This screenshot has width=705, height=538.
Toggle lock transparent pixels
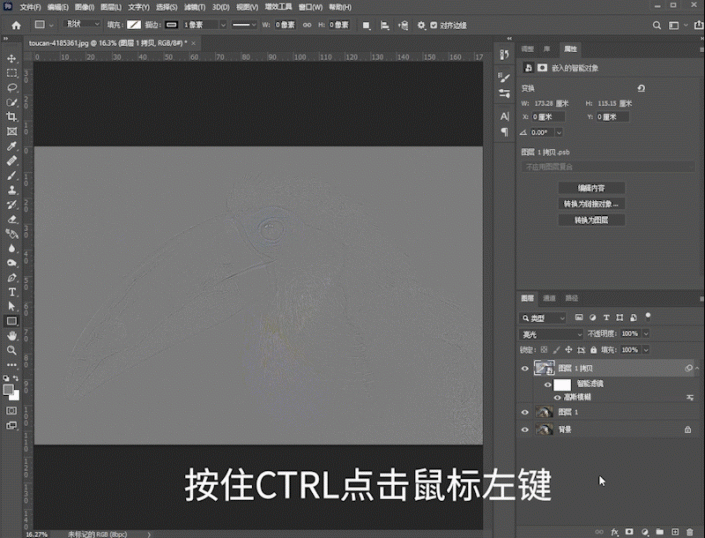pos(544,350)
